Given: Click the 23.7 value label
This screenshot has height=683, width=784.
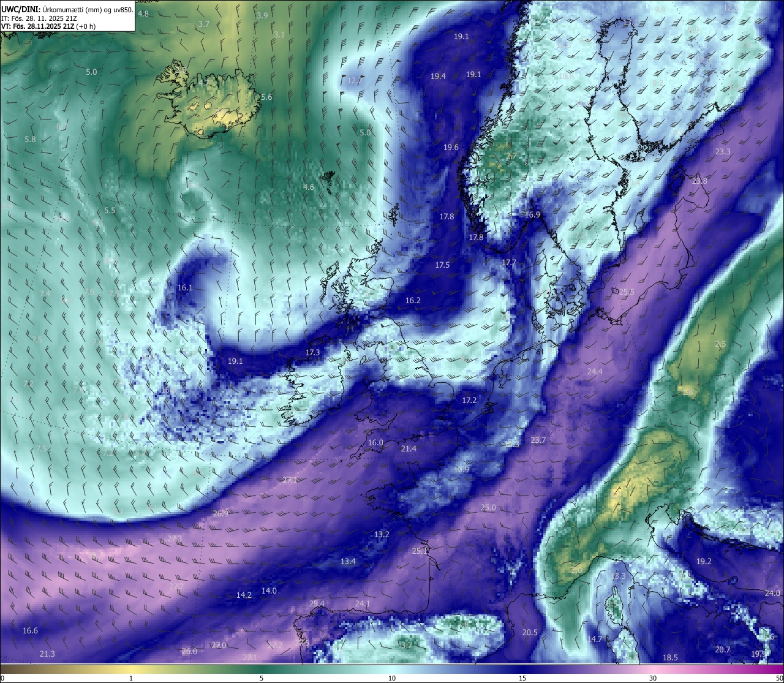Looking at the screenshot, I should click(538, 440).
